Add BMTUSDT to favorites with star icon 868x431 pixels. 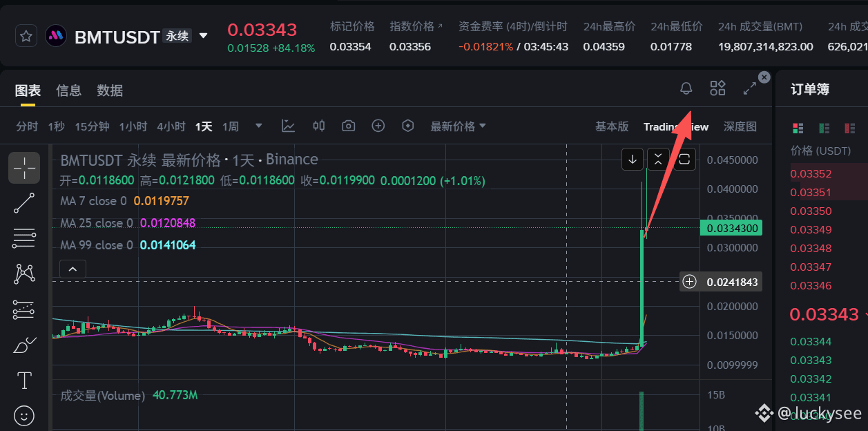(26, 36)
